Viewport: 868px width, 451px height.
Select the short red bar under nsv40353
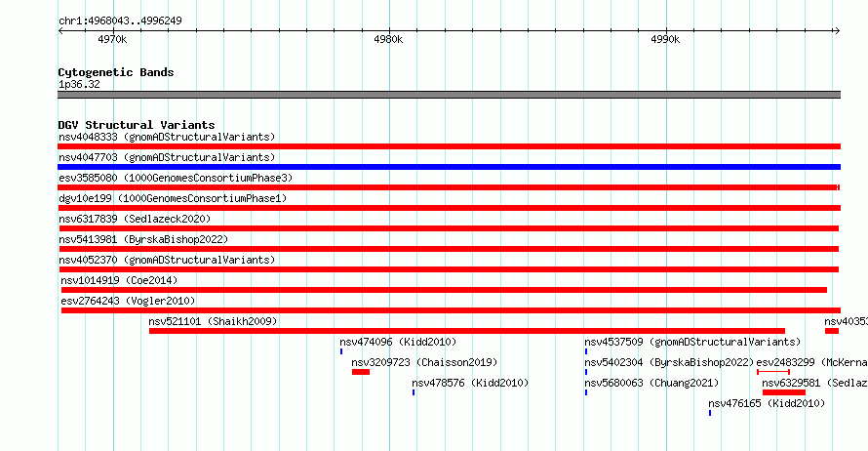coord(832,331)
